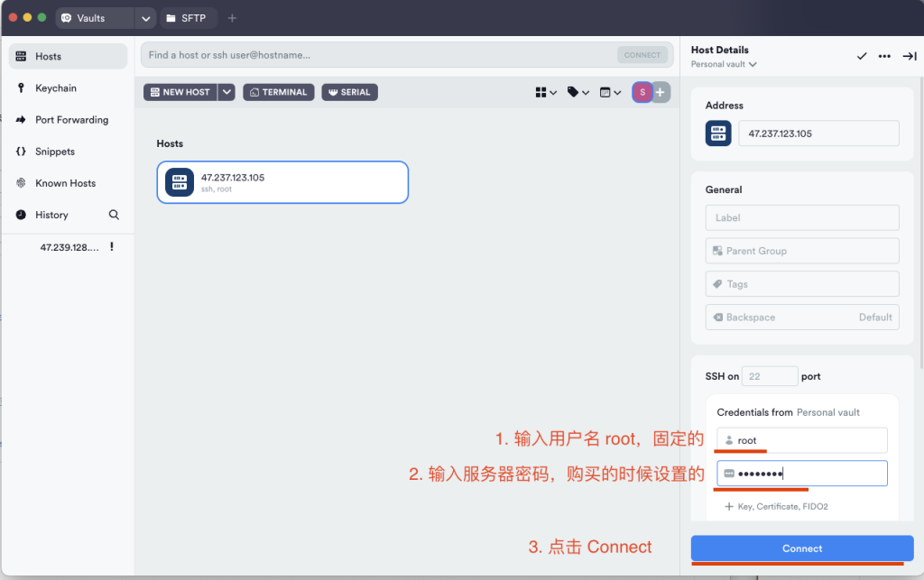Click the Credentials from Personal vault text

pyautogui.click(x=788, y=413)
